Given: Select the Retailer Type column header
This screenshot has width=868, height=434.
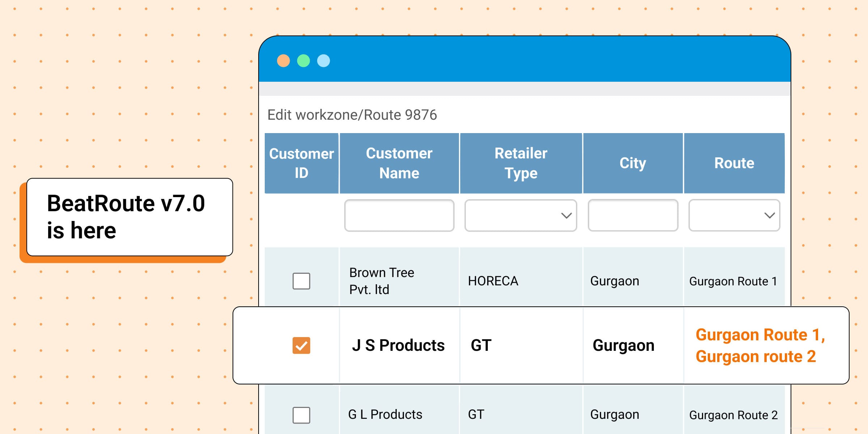Looking at the screenshot, I should (521, 163).
